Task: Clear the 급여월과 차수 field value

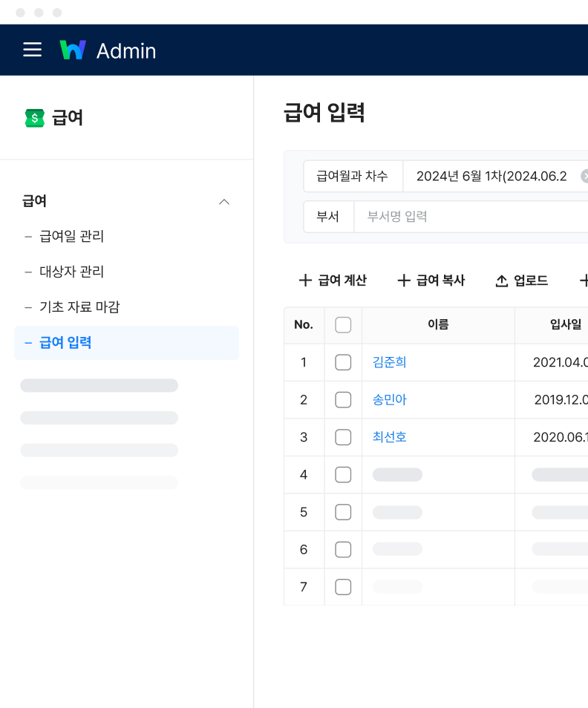Action: point(584,176)
